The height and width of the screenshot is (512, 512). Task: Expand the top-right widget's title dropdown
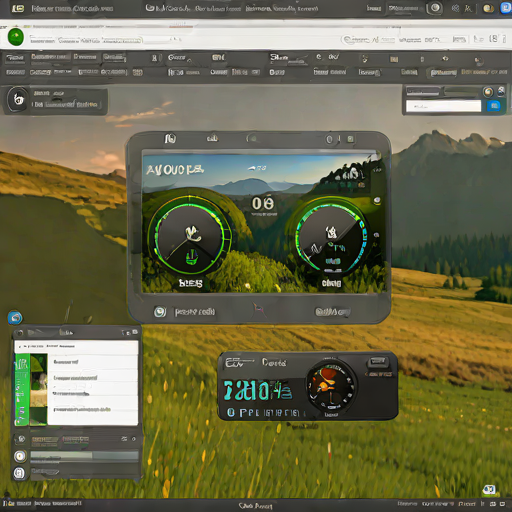pos(423,91)
